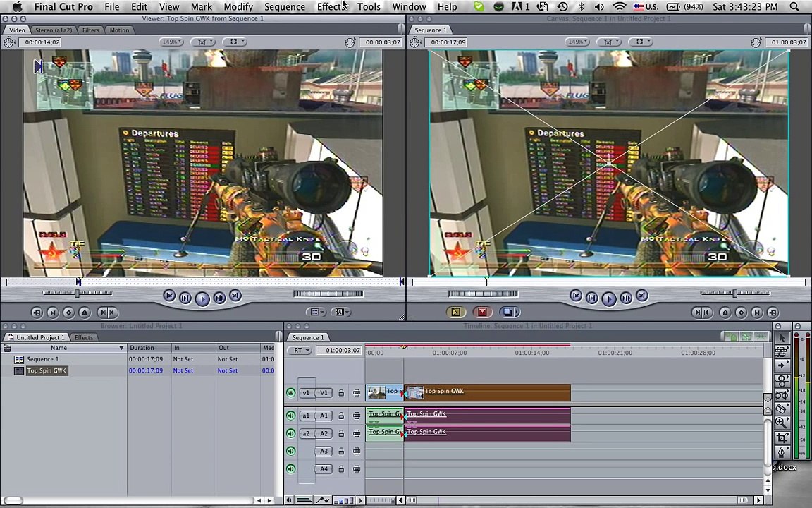Click Mark Clip button in Viewer
The height and width of the screenshot is (508, 812).
[53, 313]
